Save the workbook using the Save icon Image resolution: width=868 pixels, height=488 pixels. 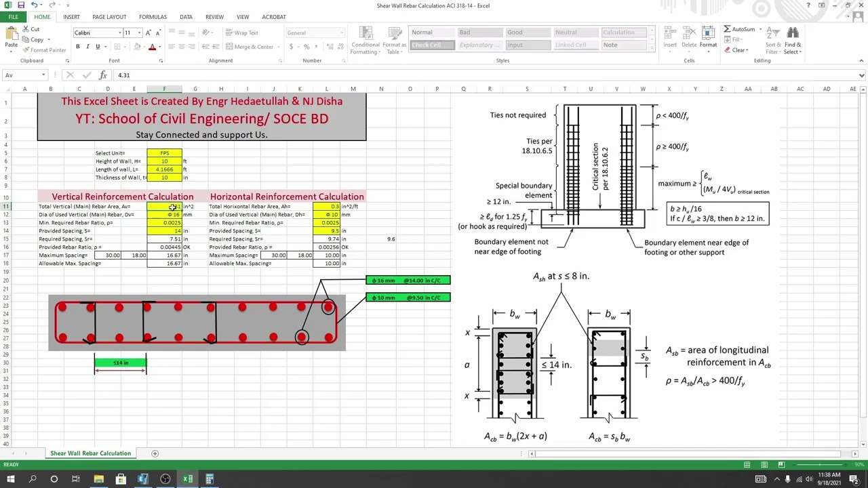pyautogui.click(x=20, y=5)
